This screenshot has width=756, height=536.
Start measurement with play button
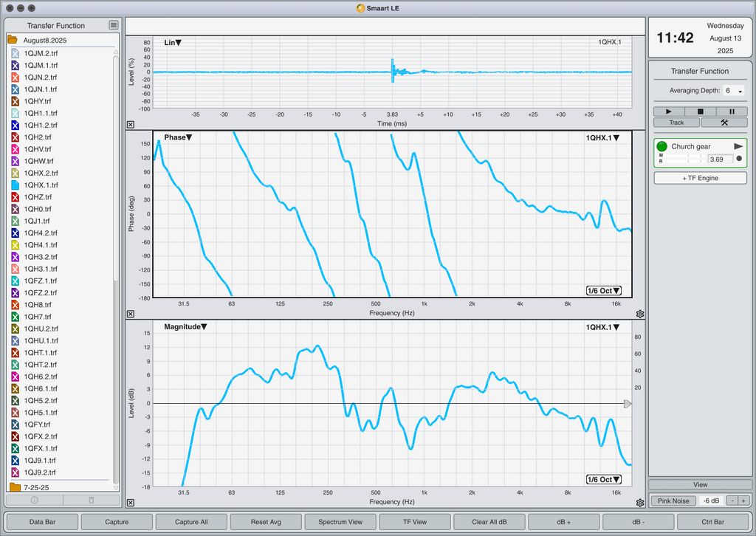click(x=669, y=111)
